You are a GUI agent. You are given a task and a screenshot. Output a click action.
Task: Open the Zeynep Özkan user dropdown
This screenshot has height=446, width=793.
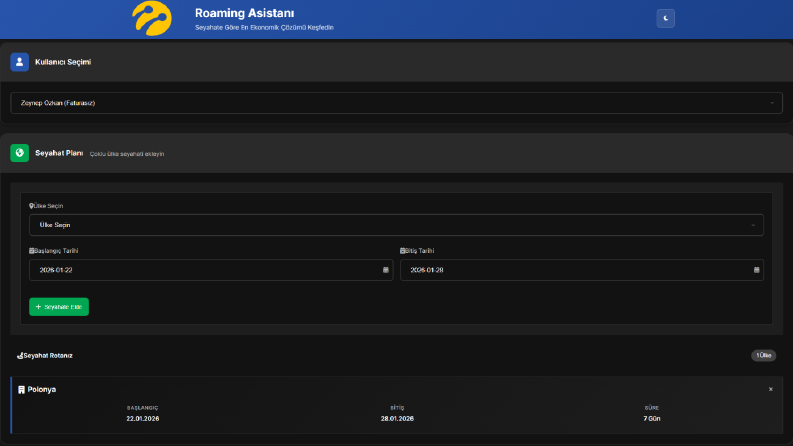click(396, 103)
